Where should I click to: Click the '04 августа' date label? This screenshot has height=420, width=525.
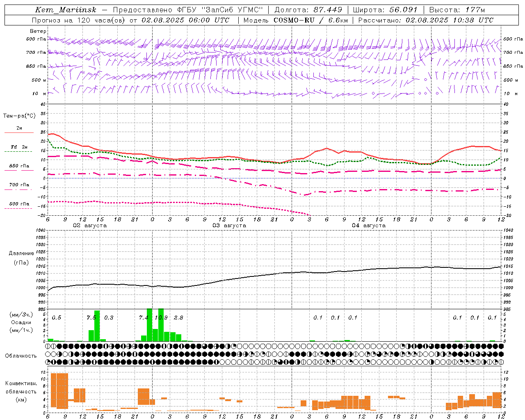(369, 226)
